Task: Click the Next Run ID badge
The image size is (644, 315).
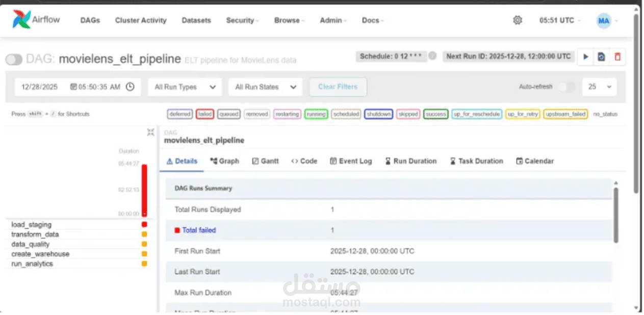Action: (x=508, y=56)
